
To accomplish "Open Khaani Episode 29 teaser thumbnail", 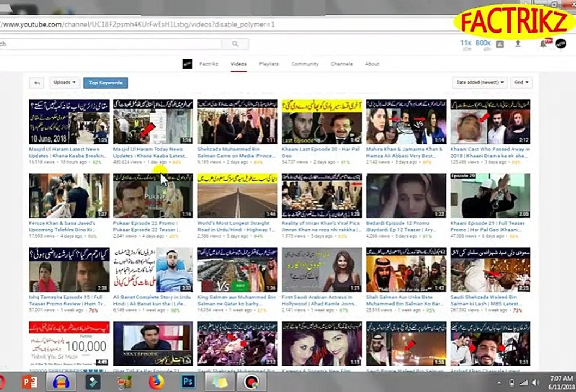I will pyautogui.click(x=490, y=195).
